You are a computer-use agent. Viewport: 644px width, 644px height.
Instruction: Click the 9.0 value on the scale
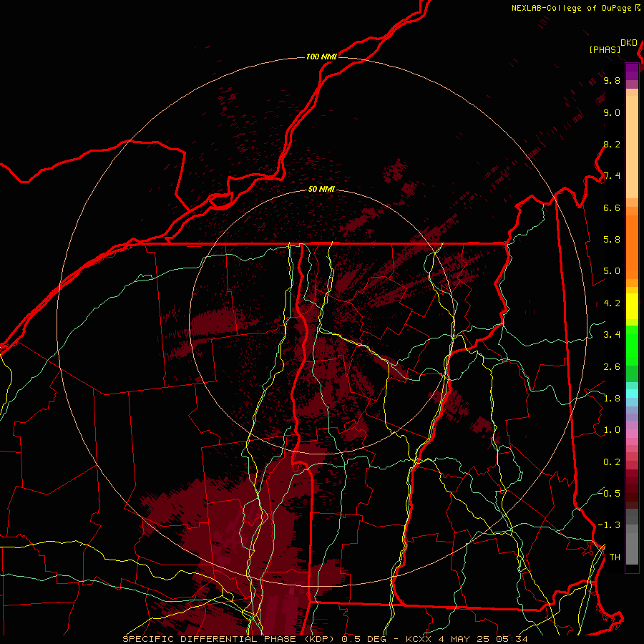(612, 112)
